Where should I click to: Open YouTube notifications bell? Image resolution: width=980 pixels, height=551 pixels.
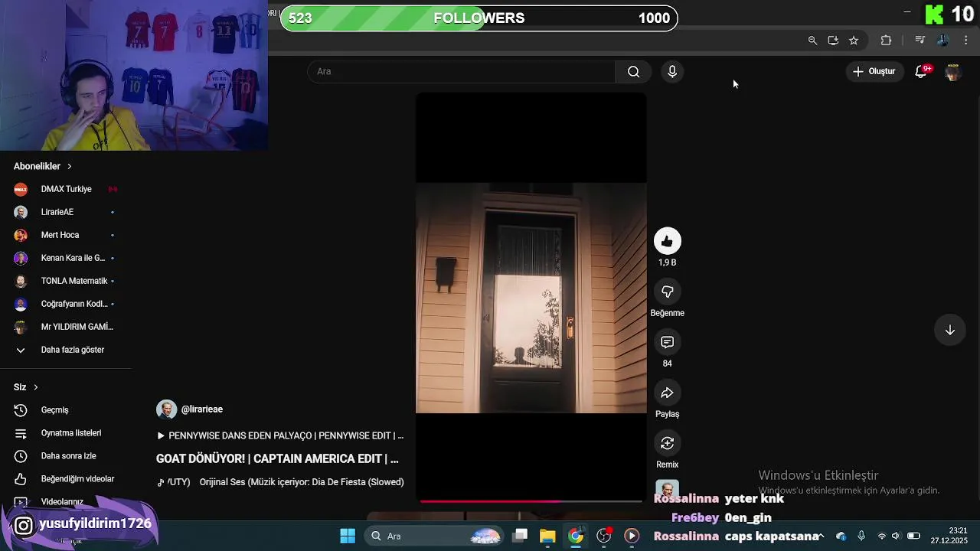point(921,71)
